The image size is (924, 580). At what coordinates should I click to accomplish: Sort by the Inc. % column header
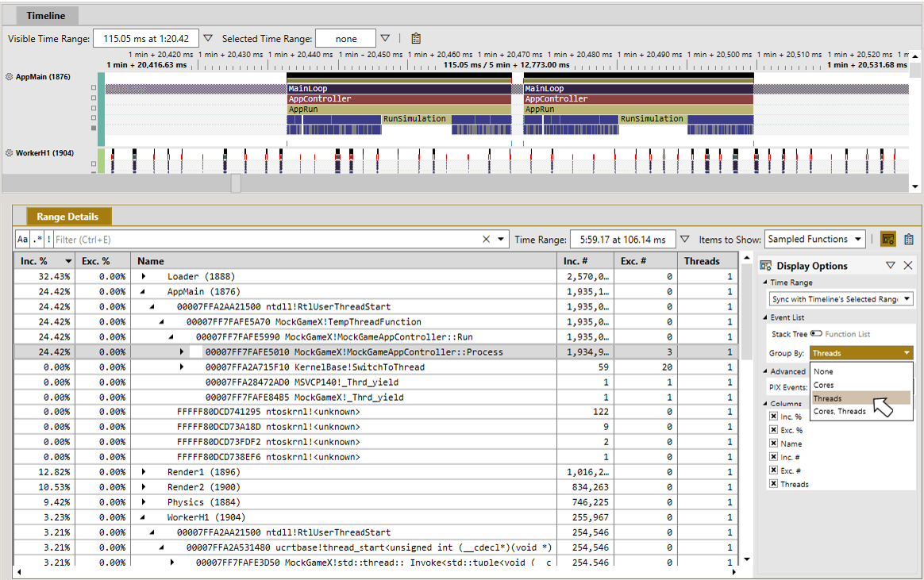44,261
